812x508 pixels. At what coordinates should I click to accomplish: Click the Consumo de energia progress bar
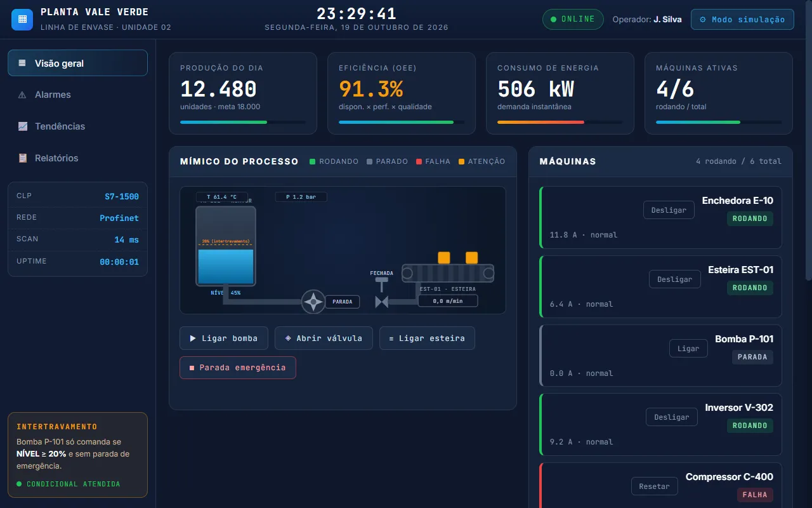pos(560,122)
